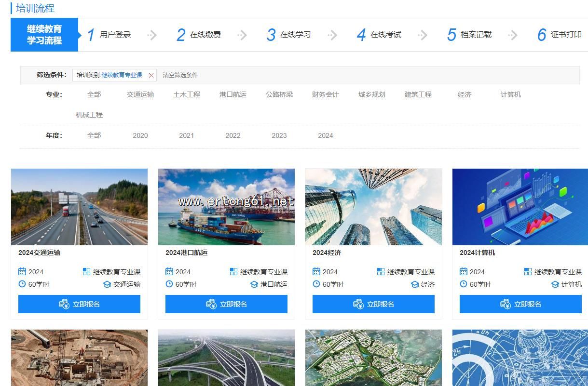Screen dimensions: 588x386
Task: Click graduation cap icon on 2024交通运输 card
Action: (107, 284)
